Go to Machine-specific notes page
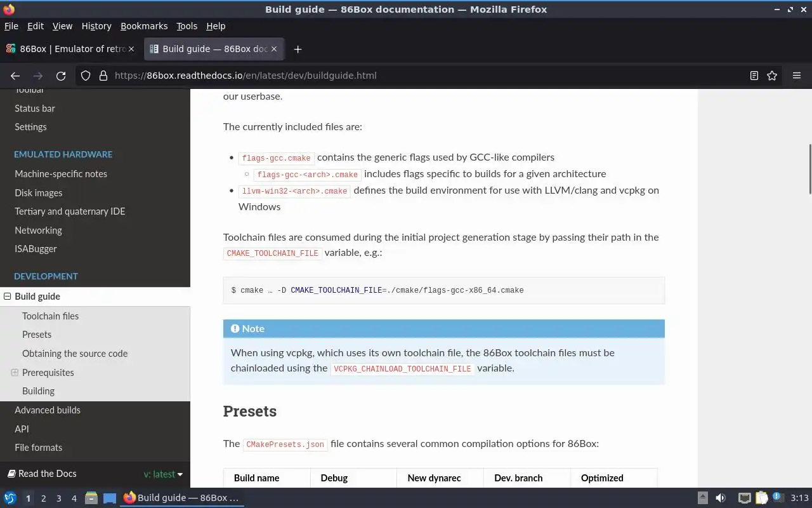Screen dimensions: 812x508 coord(61,174)
